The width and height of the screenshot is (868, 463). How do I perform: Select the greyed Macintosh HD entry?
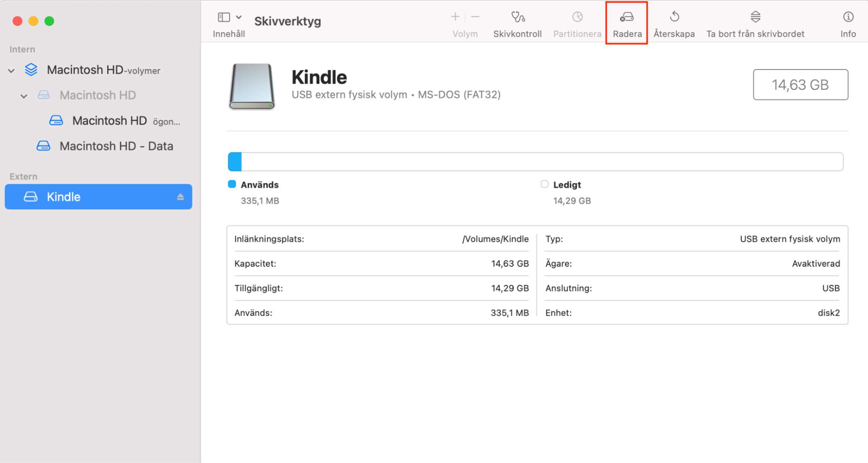[98, 95]
